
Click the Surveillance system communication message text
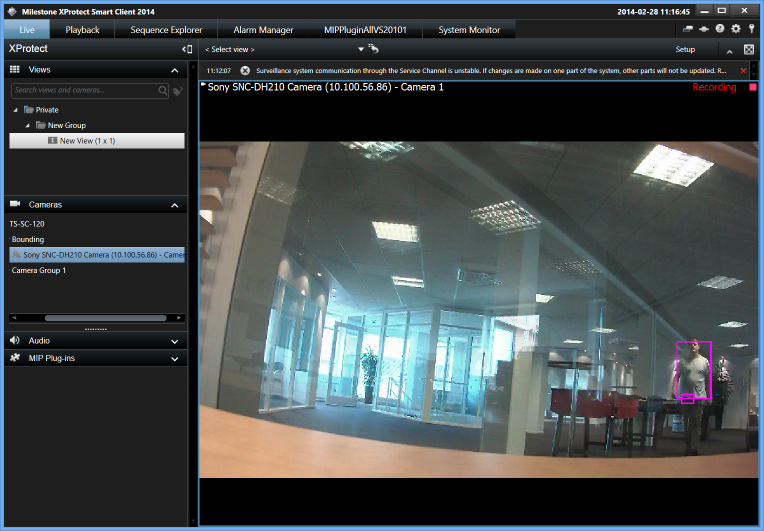(491, 71)
